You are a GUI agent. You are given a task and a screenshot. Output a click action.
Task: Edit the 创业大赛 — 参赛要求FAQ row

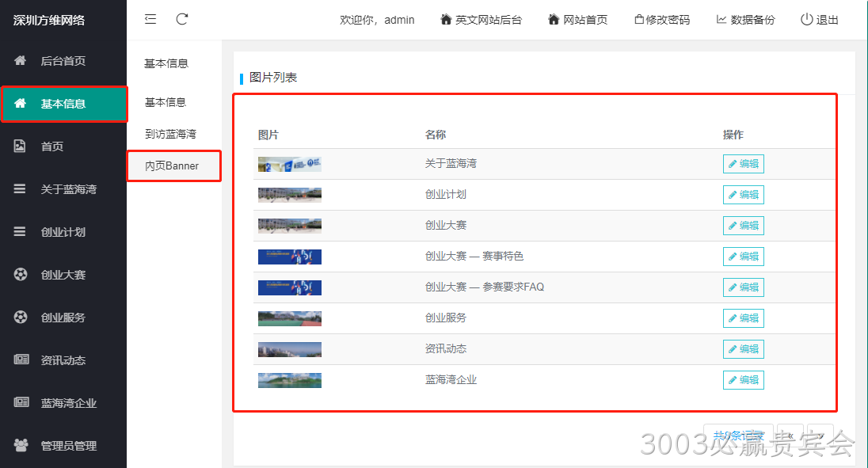tap(744, 287)
